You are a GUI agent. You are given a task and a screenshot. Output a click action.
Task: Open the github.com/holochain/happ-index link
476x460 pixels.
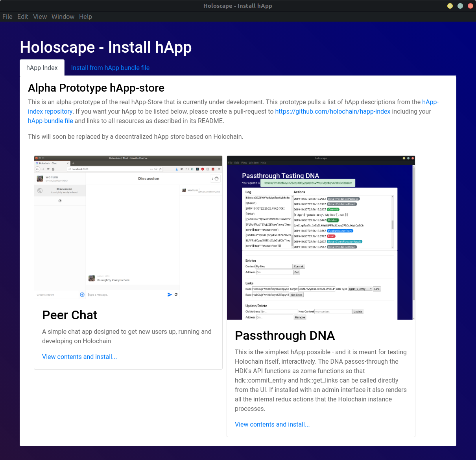point(333,112)
